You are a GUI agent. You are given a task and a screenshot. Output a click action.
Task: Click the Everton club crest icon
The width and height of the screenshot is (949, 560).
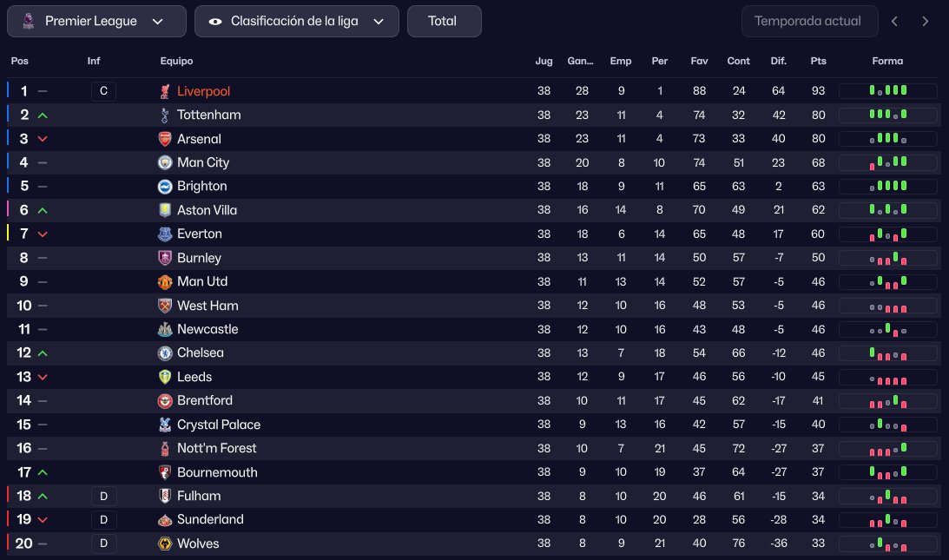click(x=165, y=234)
